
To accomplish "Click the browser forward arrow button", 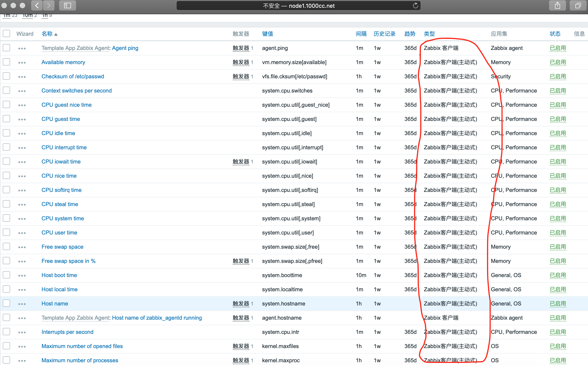I will tap(49, 5).
